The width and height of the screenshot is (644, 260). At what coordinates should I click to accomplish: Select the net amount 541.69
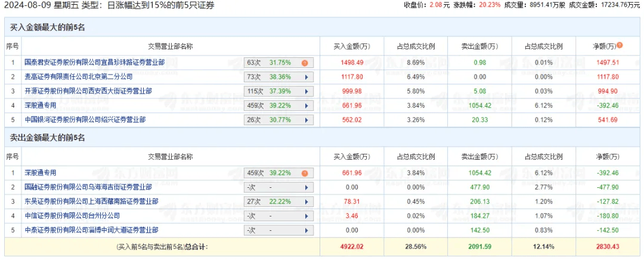tap(609, 120)
